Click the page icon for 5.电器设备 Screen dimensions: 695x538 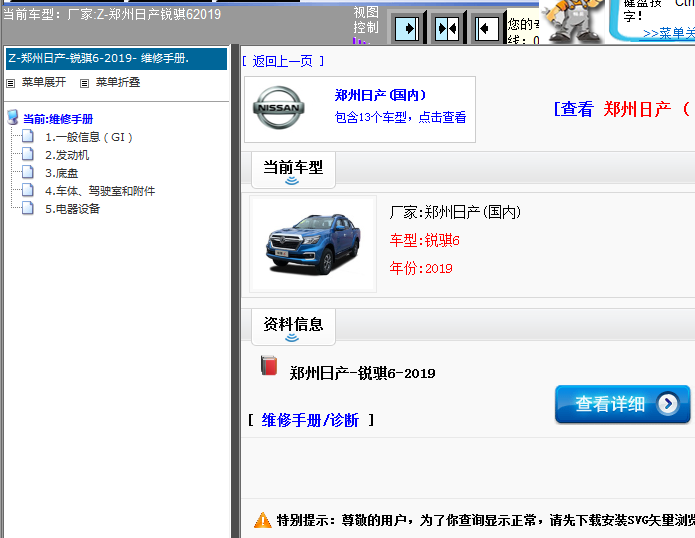click(28, 207)
